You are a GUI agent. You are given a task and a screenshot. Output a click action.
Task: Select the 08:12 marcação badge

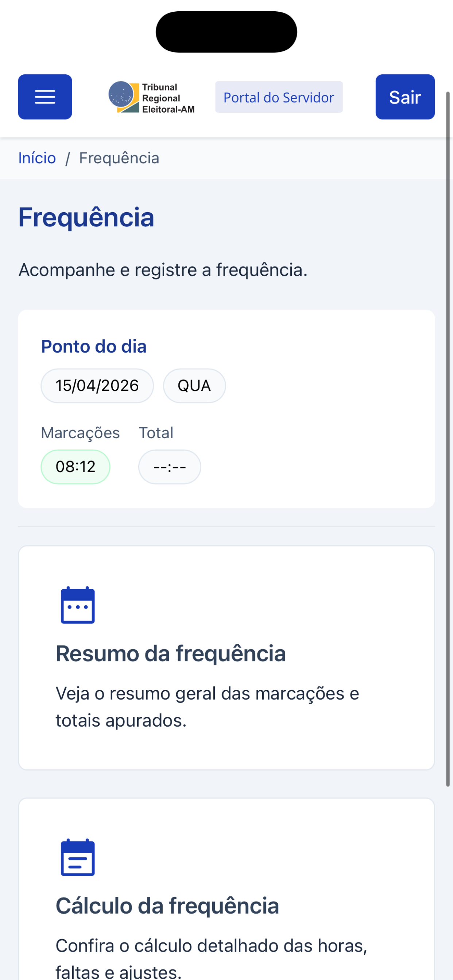point(75,467)
